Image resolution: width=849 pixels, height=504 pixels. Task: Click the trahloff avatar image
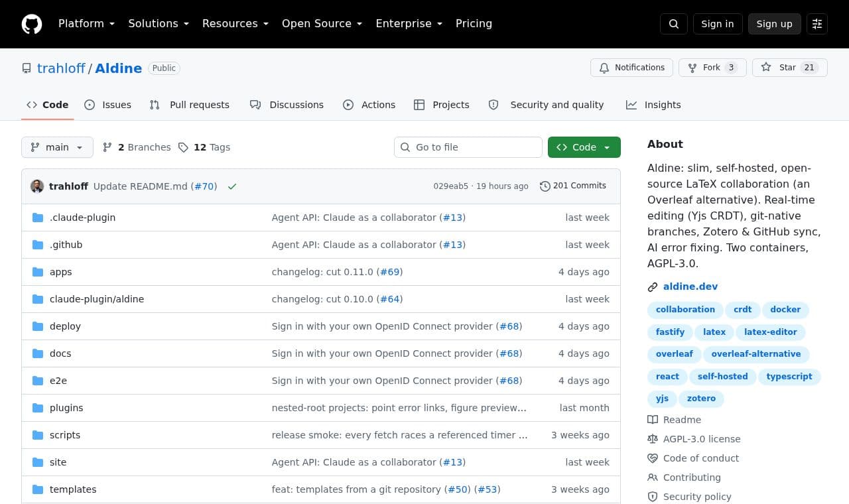click(x=37, y=186)
